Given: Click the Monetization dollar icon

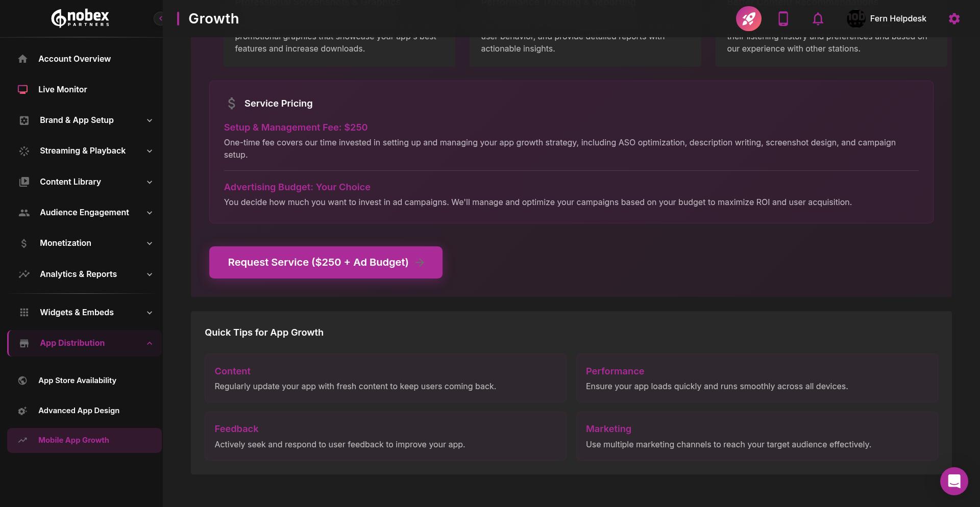Looking at the screenshot, I should click(24, 243).
